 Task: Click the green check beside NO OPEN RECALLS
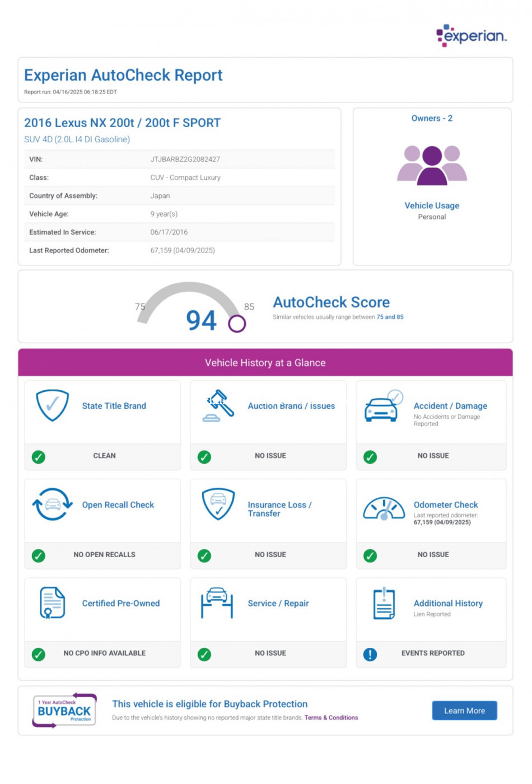(x=39, y=556)
